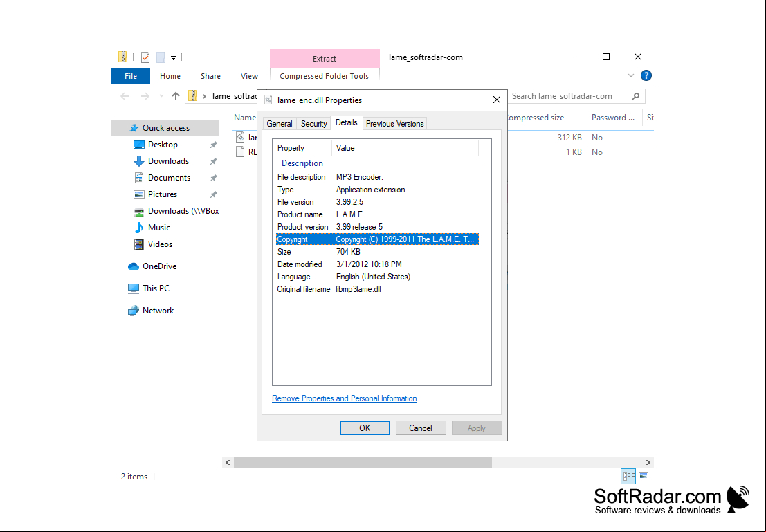The width and height of the screenshot is (766, 532).
Task: Select the Language value English (United States)
Action: coord(373,277)
